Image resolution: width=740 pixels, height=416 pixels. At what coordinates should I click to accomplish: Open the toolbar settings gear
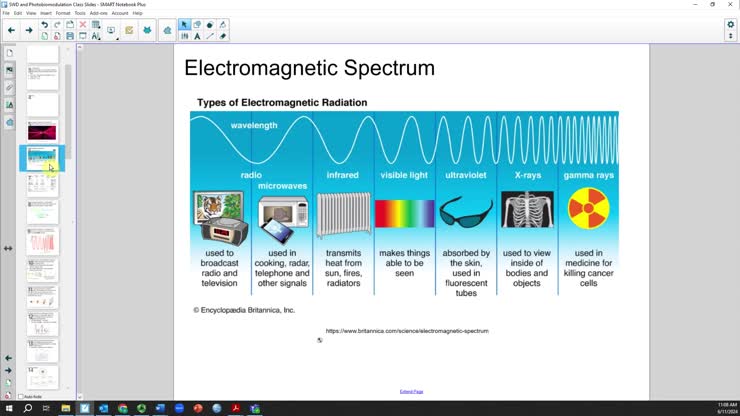(730, 24)
